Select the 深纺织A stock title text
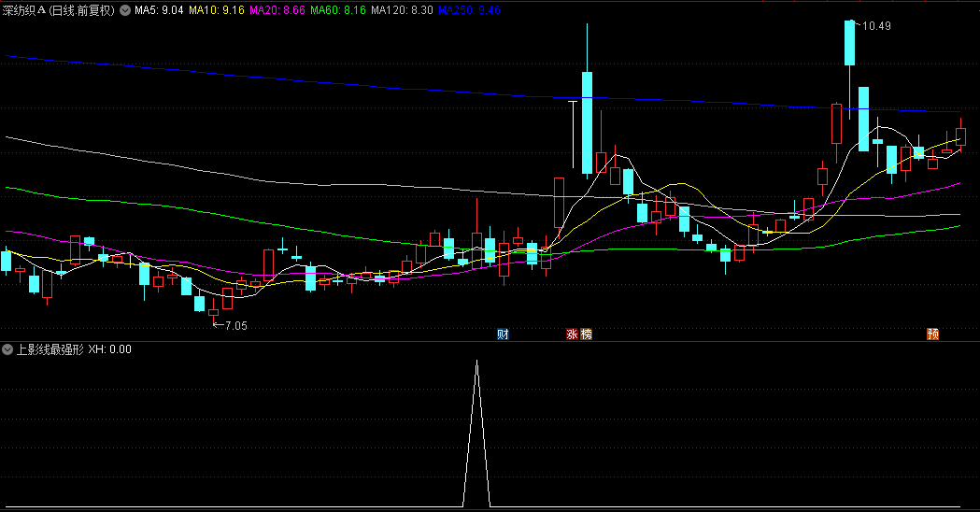980x512 pixels. coord(23,10)
